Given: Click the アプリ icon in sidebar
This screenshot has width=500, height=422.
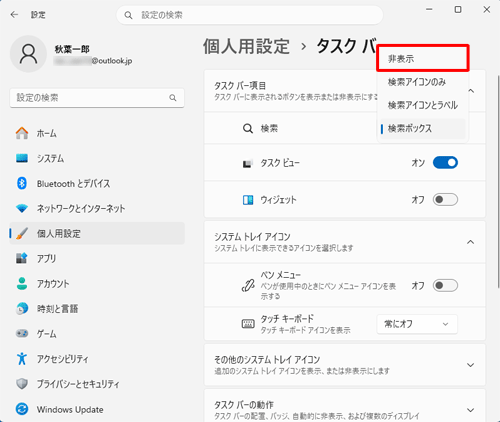Looking at the screenshot, I should [x=22, y=258].
